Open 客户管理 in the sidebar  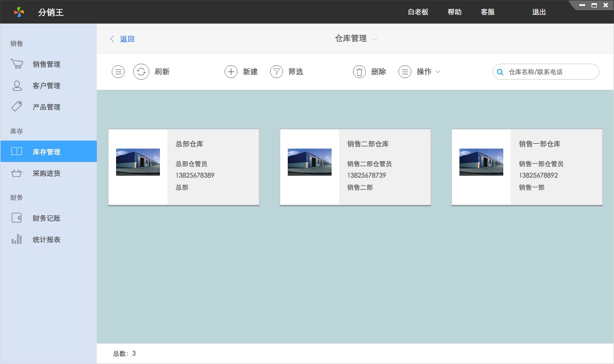[x=46, y=86]
